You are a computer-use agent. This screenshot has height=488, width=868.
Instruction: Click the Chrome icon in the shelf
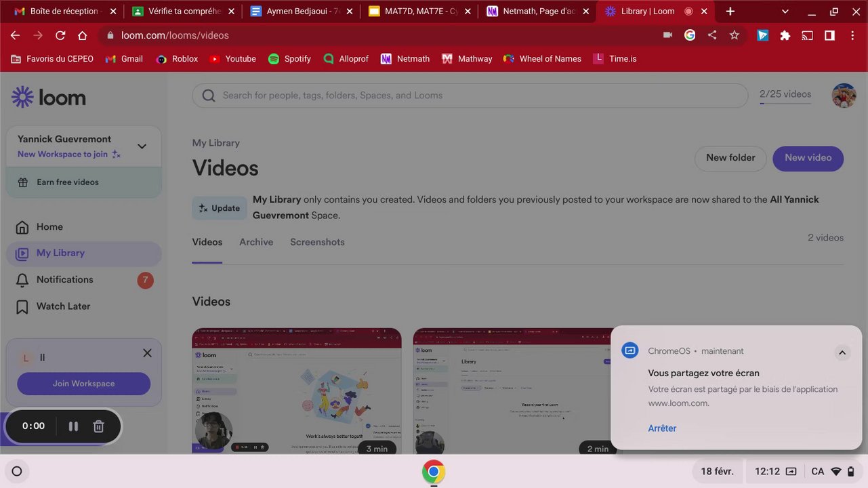tap(434, 471)
